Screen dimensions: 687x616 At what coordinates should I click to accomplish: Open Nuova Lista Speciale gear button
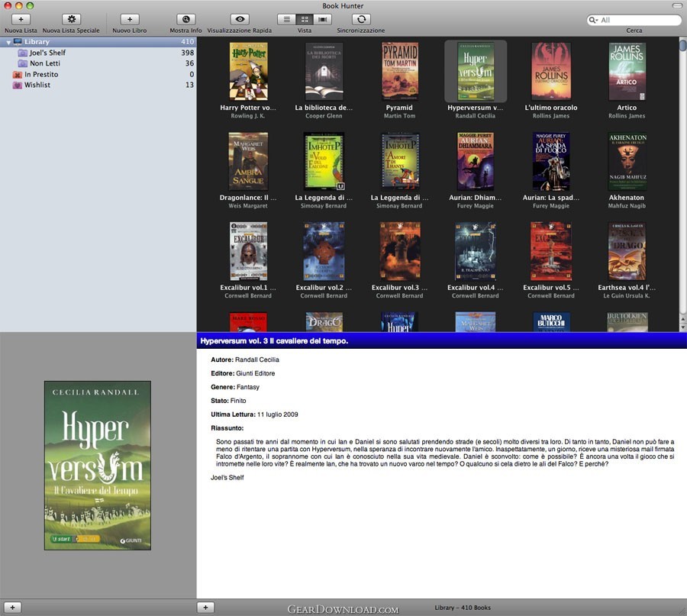pos(72,19)
